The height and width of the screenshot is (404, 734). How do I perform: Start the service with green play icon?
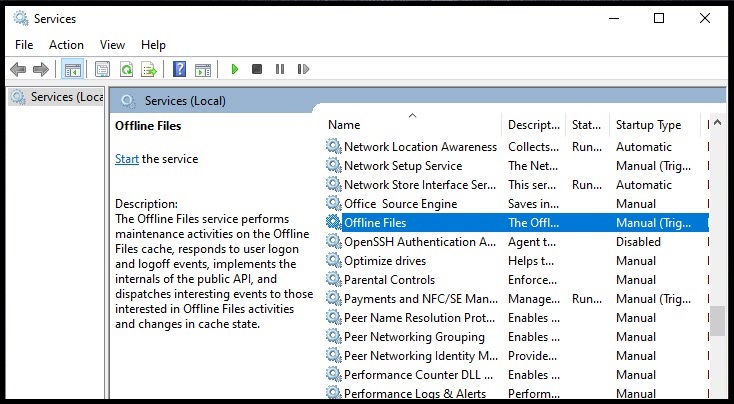pos(235,69)
